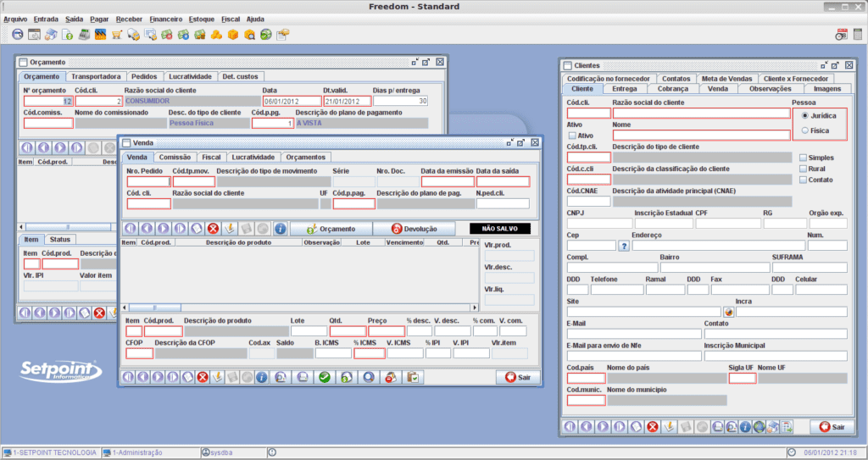Click the printer icon in Venda bottom toolbar
The height and width of the screenshot is (460, 868).
coord(302,377)
